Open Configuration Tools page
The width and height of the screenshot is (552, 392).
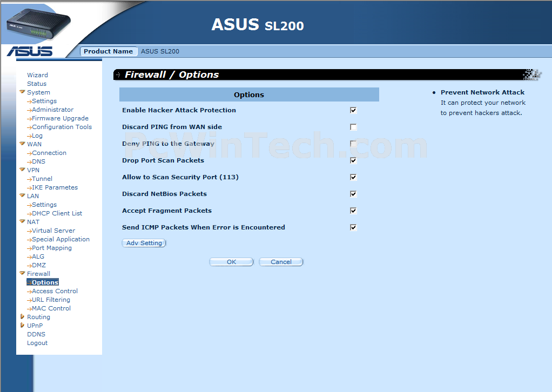[62, 127]
